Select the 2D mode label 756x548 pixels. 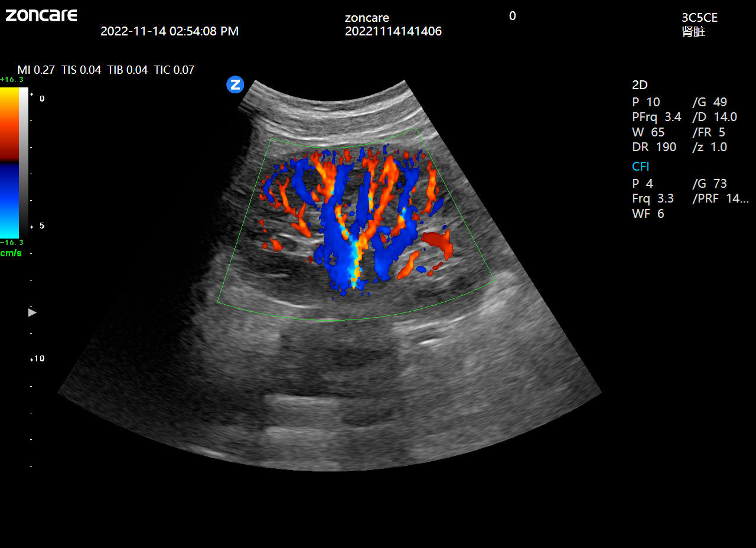coord(640,85)
